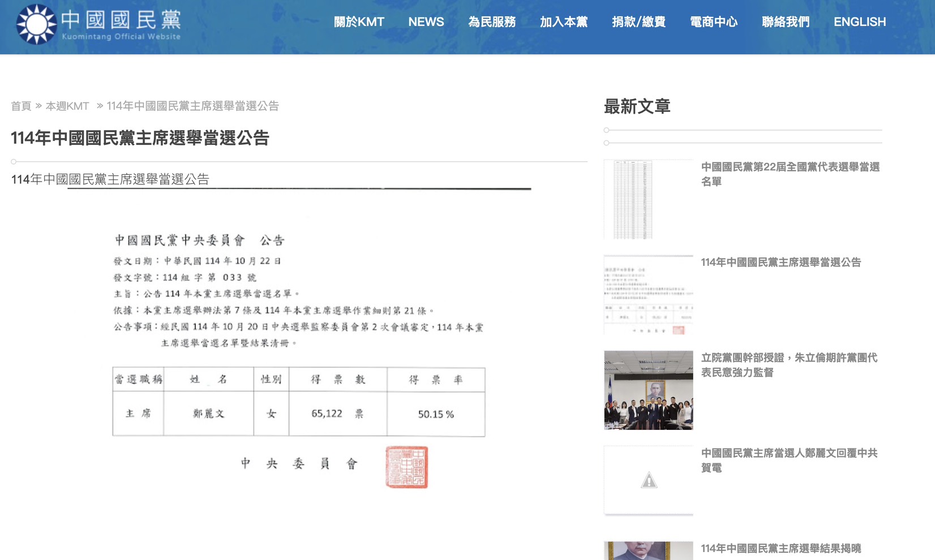Viewport: 935px width, 560px height.
Task: Go to 本週KMT breadcrumb
Action: [x=67, y=106]
